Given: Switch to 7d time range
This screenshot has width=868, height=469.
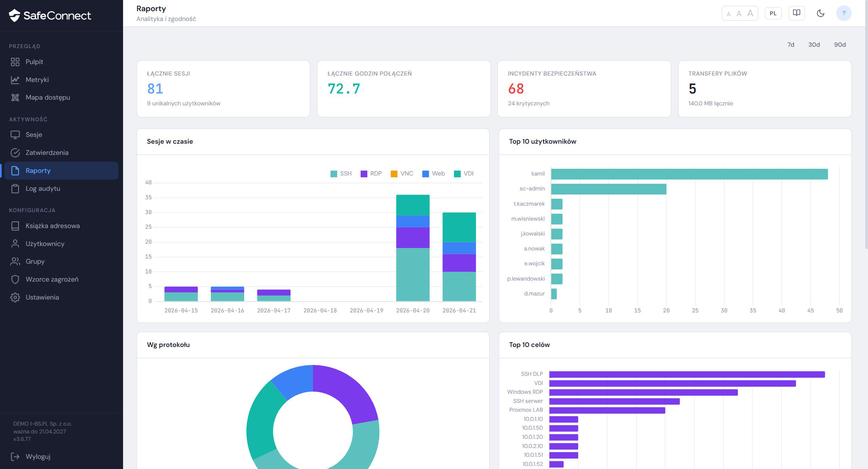Looking at the screenshot, I should click(x=791, y=45).
